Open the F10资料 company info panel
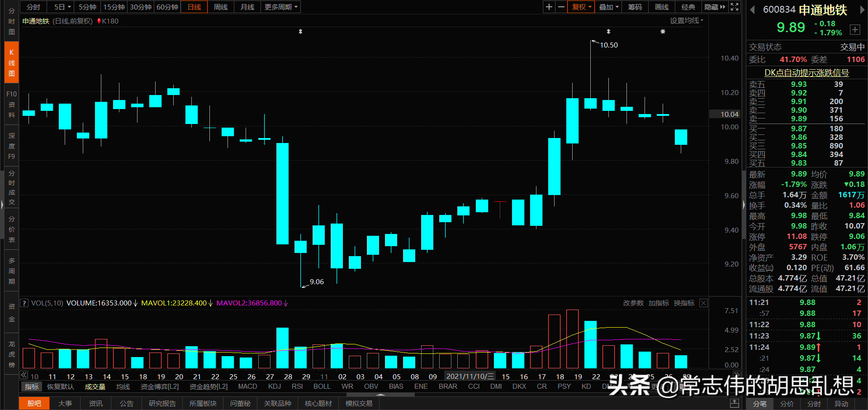The image size is (868, 410). tap(11, 104)
